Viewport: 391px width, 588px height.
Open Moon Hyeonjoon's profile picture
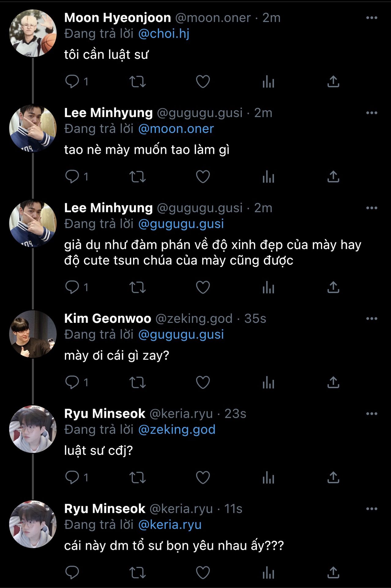click(33, 33)
